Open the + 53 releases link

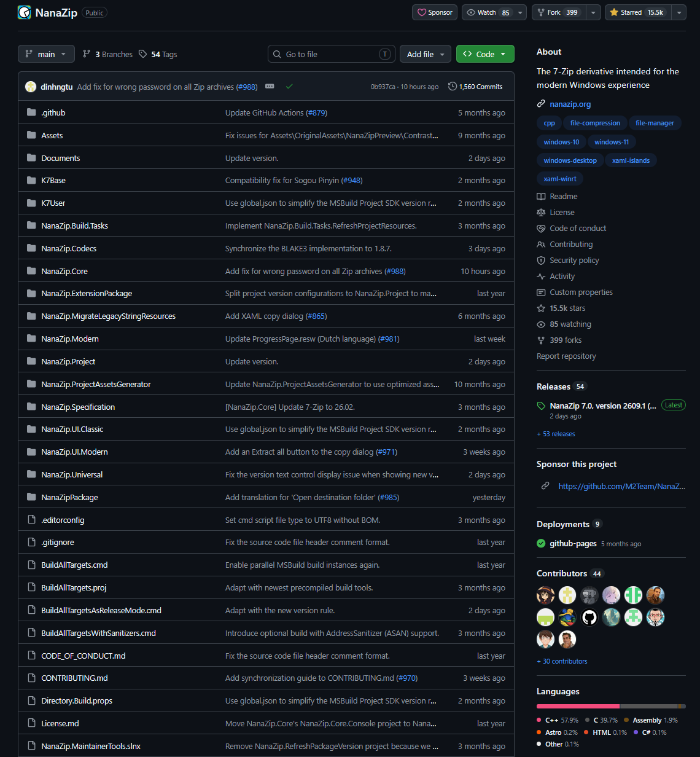tap(556, 434)
